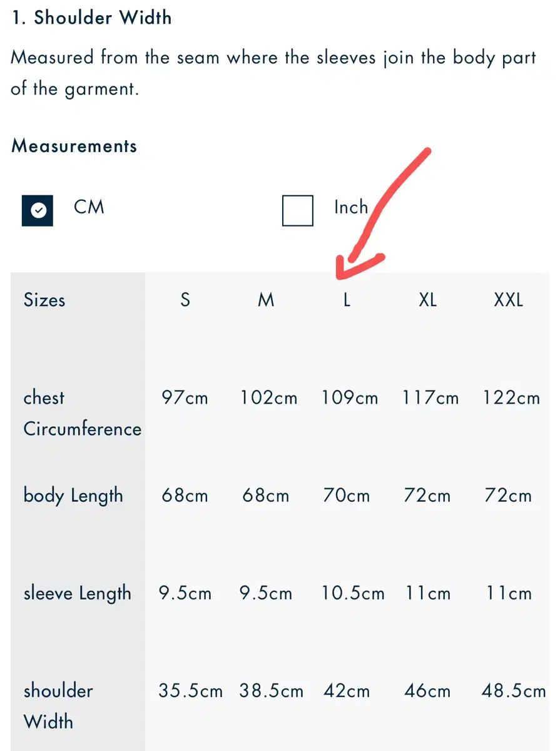Click the 1. Shoulder Width heading
560x751 pixels.
[x=91, y=18]
